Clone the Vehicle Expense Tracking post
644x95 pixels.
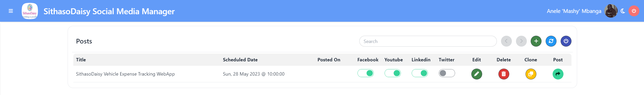[531, 74]
